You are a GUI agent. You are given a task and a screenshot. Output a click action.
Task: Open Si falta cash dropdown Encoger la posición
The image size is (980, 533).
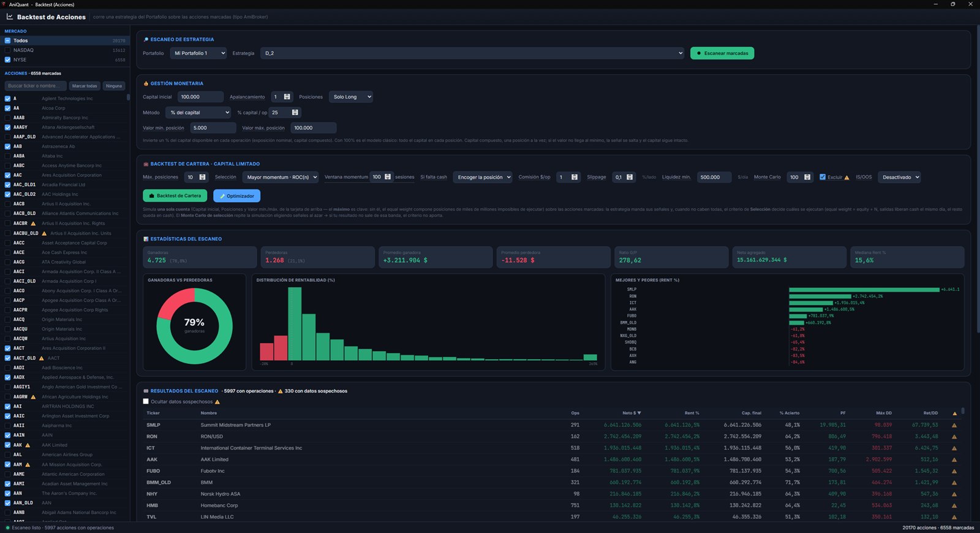pyautogui.click(x=483, y=177)
